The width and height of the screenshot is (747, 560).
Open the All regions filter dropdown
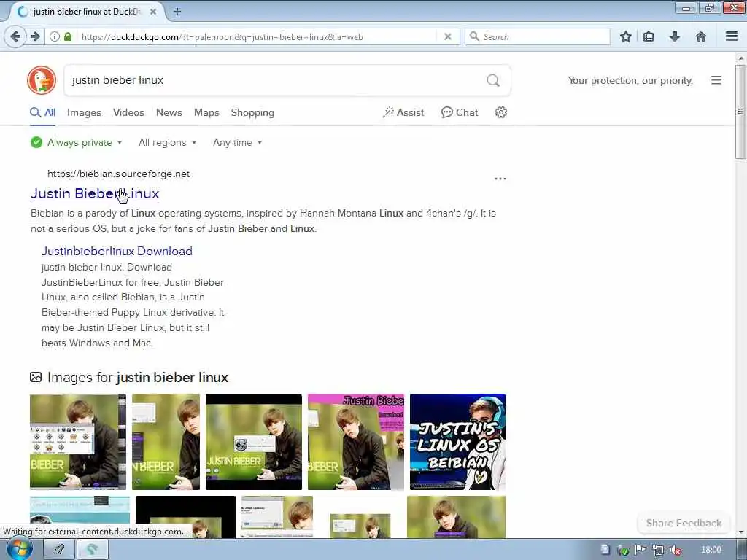pos(167,142)
